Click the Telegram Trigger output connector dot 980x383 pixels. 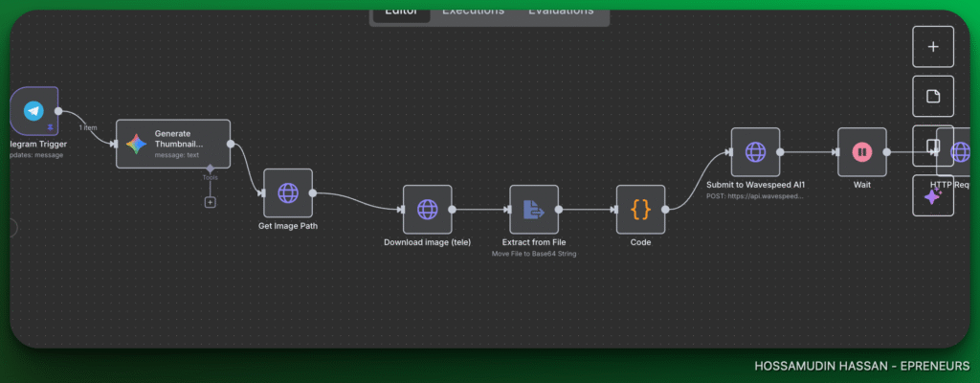click(59, 111)
